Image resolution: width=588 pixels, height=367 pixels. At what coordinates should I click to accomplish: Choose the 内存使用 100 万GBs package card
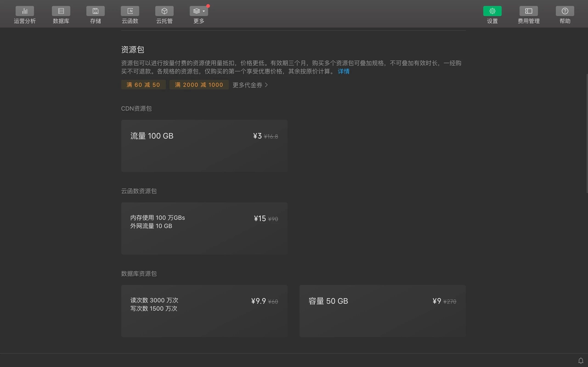pos(204,228)
